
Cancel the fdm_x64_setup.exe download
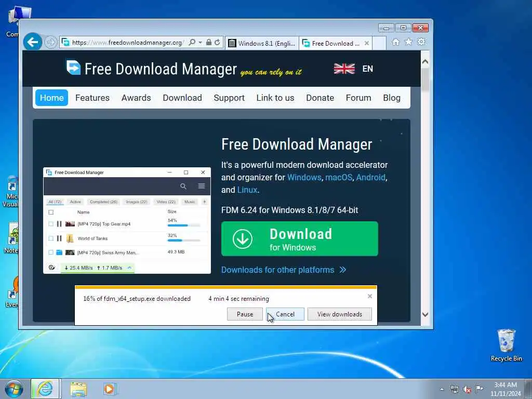(x=285, y=314)
